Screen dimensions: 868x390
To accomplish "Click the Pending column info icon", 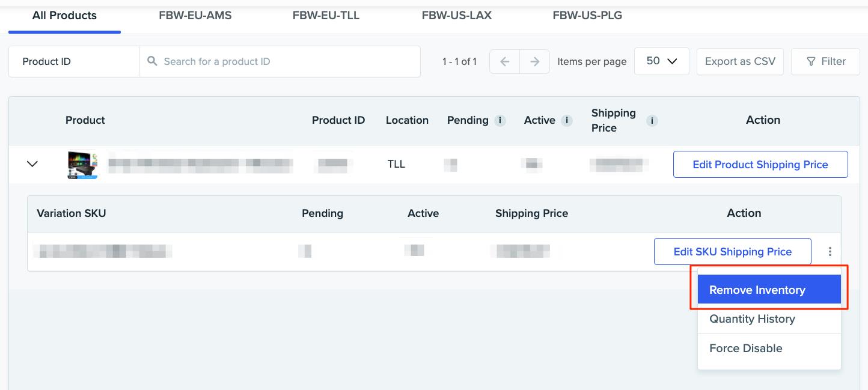I will pyautogui.click(x=500, y=120).
